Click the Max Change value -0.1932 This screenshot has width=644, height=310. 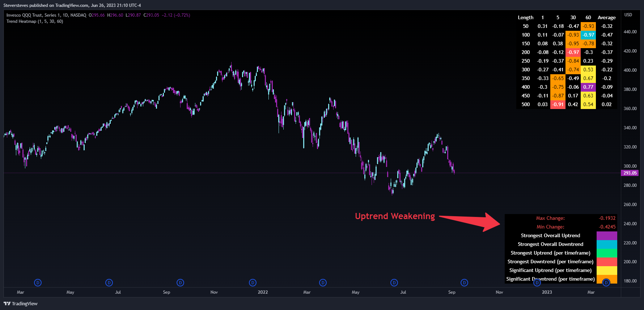(x=607, y=218)
